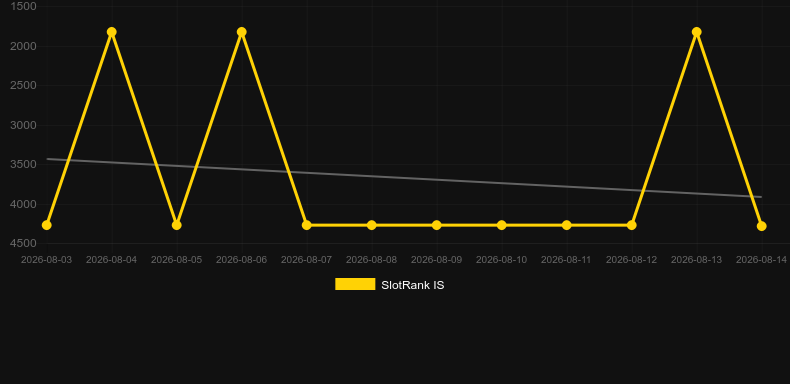Click the 2026-08-06 axis label
The height and width of the screenshot is (384, 790).
point(241,260)
